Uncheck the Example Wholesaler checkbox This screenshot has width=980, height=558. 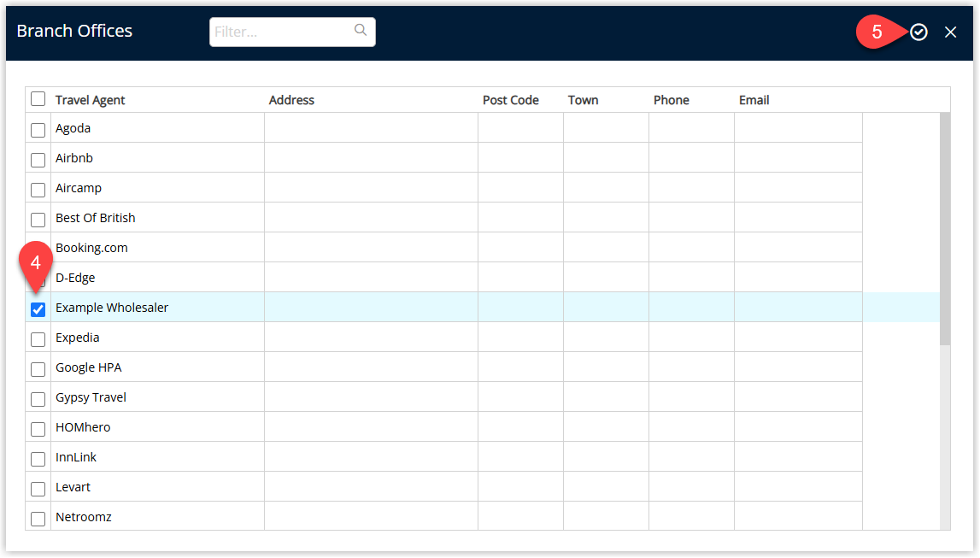38,309
